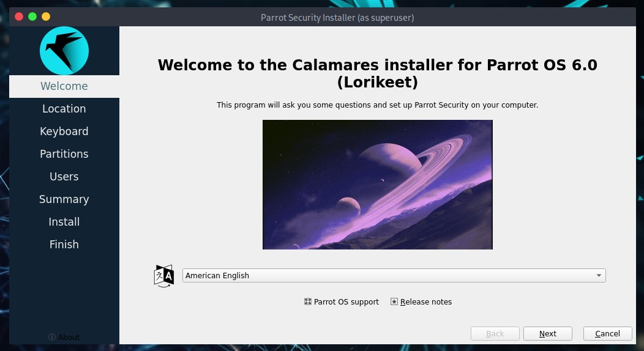Select the Keyboard step in sidebar
Image resolution: width=644 pixels, height=351 pixels.
point(64,131)
